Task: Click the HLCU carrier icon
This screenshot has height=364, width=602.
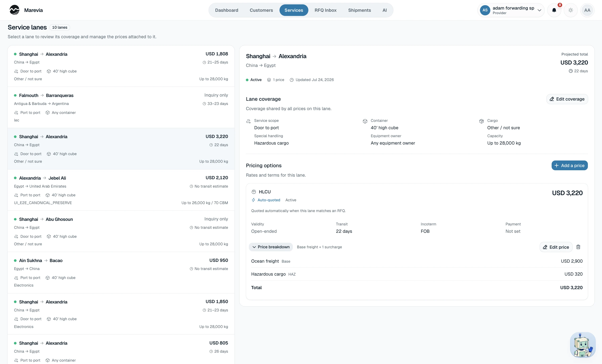Action: coord(254,192)
